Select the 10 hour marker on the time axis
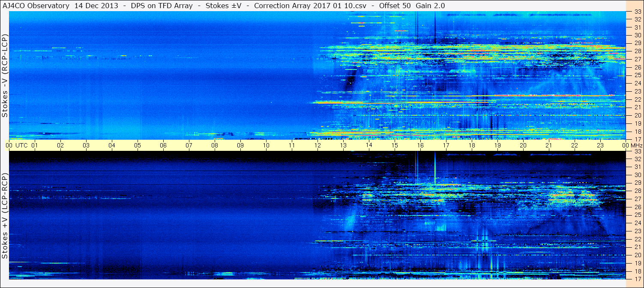Viewport: 644px width, 288px height. [x=266, y=145]
